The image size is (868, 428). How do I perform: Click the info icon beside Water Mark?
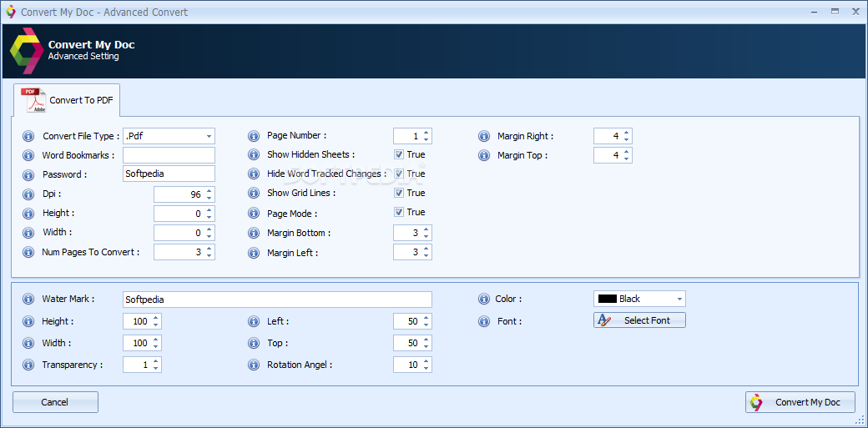pyautogui.click(x=28, y=299)
